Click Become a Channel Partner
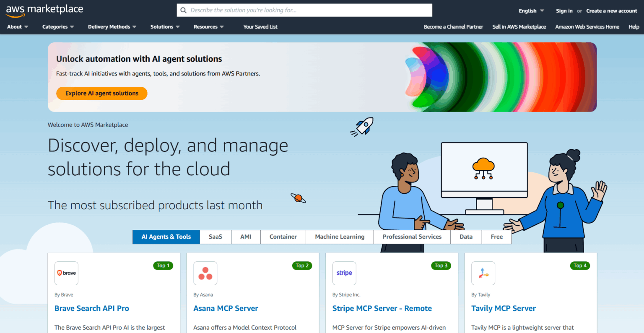644x333 pixels. (453, 27)
